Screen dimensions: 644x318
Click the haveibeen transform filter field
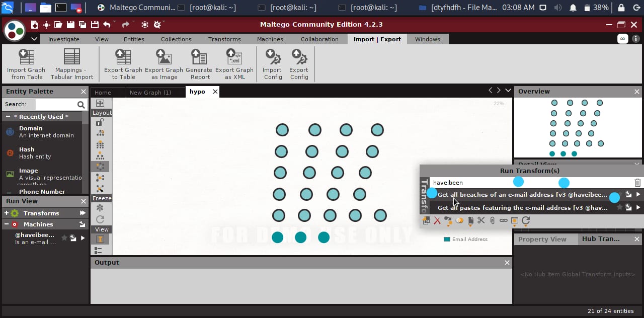(530, 183)
